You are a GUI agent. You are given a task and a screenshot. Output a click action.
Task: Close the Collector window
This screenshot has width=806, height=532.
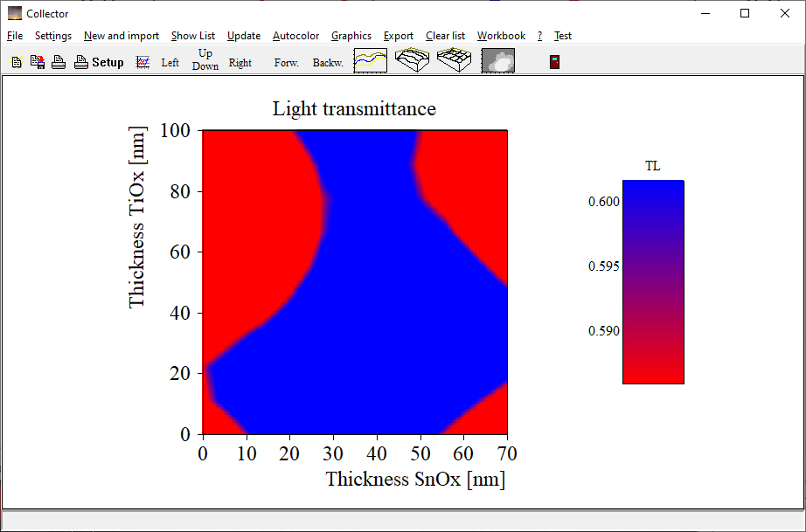785,13
